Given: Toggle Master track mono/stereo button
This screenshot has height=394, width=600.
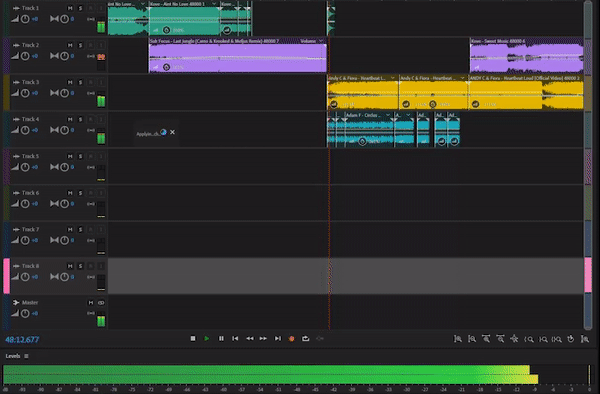Looking at the screenshot, I should click(x=101, y=303).
